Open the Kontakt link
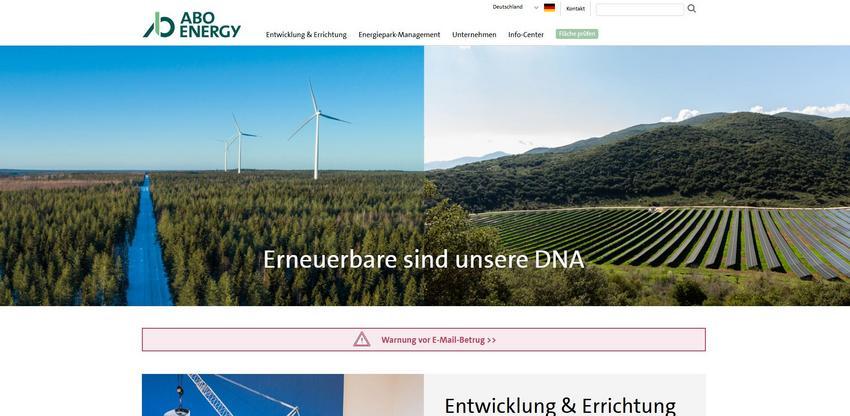This screenshot has height=416, width=850. tap(576, 9)
